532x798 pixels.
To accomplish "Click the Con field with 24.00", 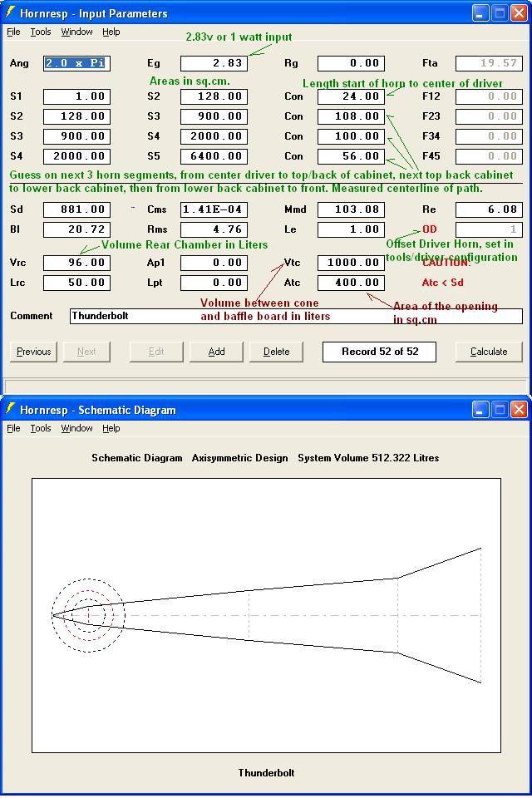I will pyautogui.click(x=352, y=96).
